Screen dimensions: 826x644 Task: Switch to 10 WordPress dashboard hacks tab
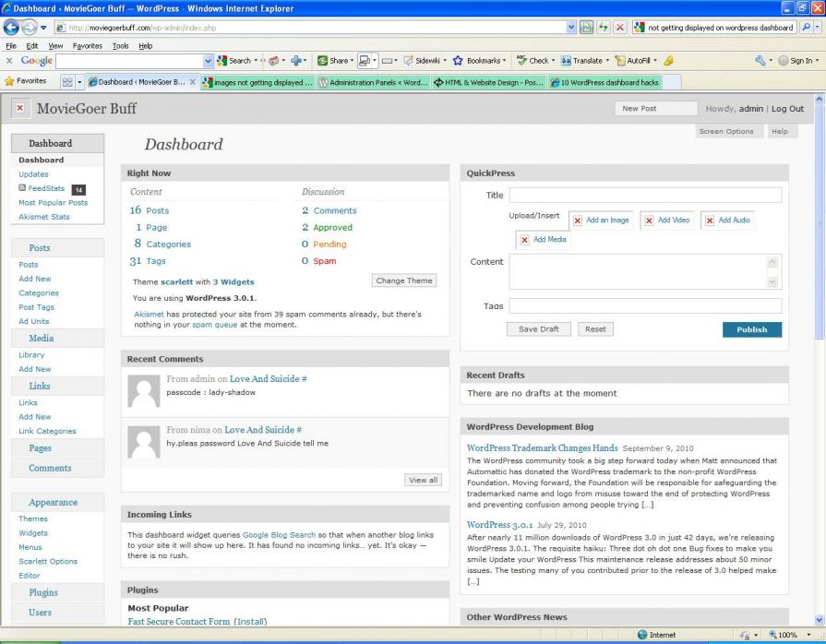(x=605, y=82)
